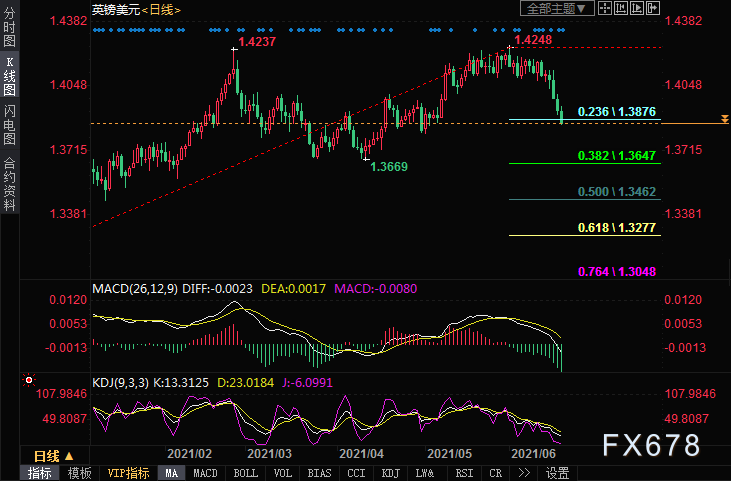731x481 pixels.
Task: Click the DIFF:-0.0023 value
Action: pos(217,289)
